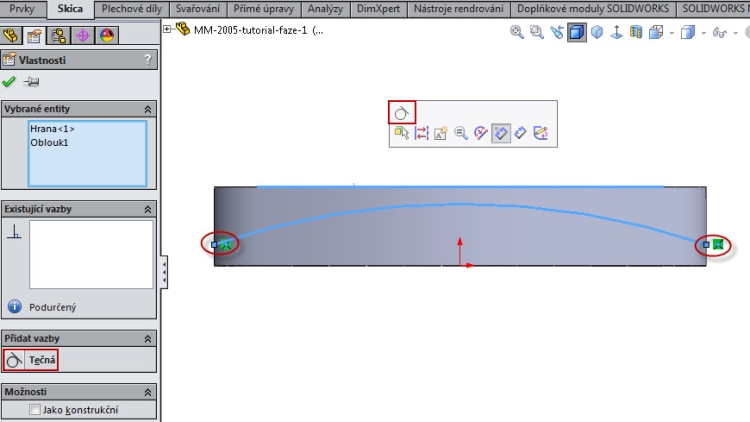
Task: Select the left arc endpoint
Action: 214,244
